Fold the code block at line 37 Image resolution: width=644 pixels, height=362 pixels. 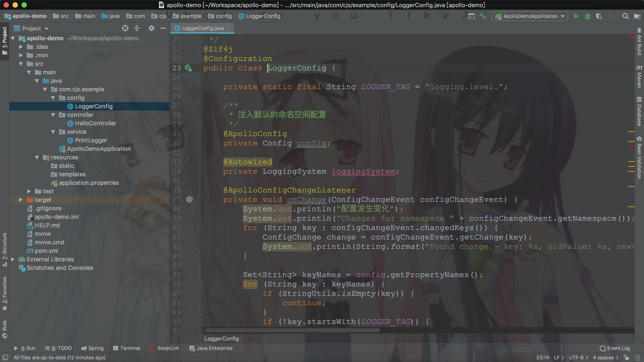(200, 200)
